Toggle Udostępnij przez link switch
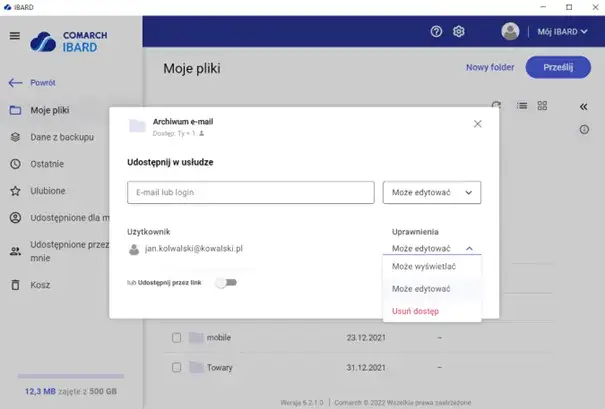 point(229,283)
